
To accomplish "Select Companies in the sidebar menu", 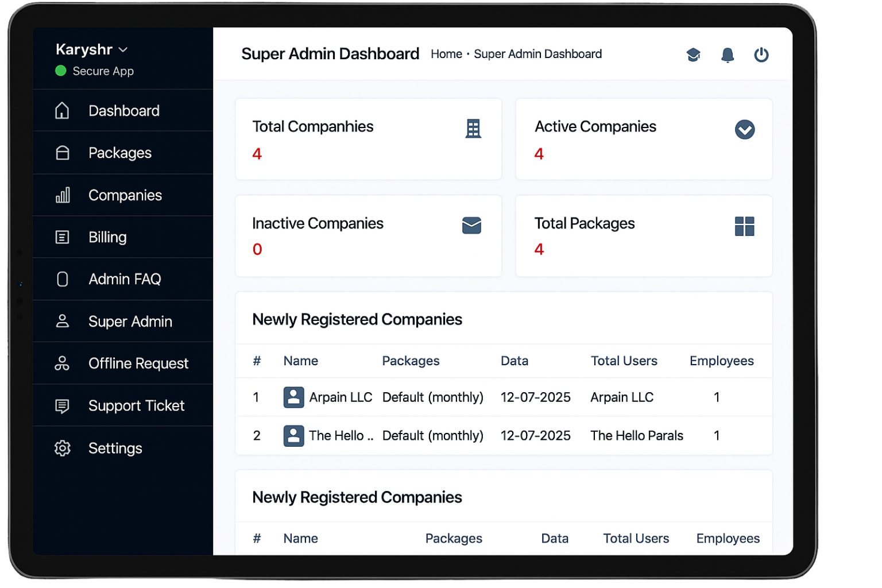I will tap(125, 195).
